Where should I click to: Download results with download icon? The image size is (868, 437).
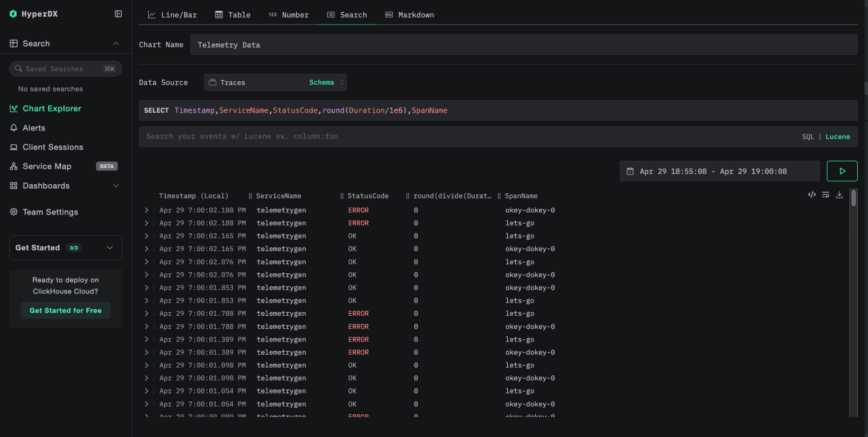(839, 195)
